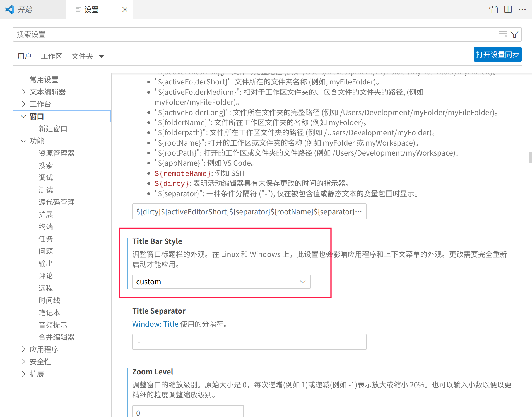532x417 pixels.
Task: Collapse the 窗口 settings section
Action: (23, 116)
